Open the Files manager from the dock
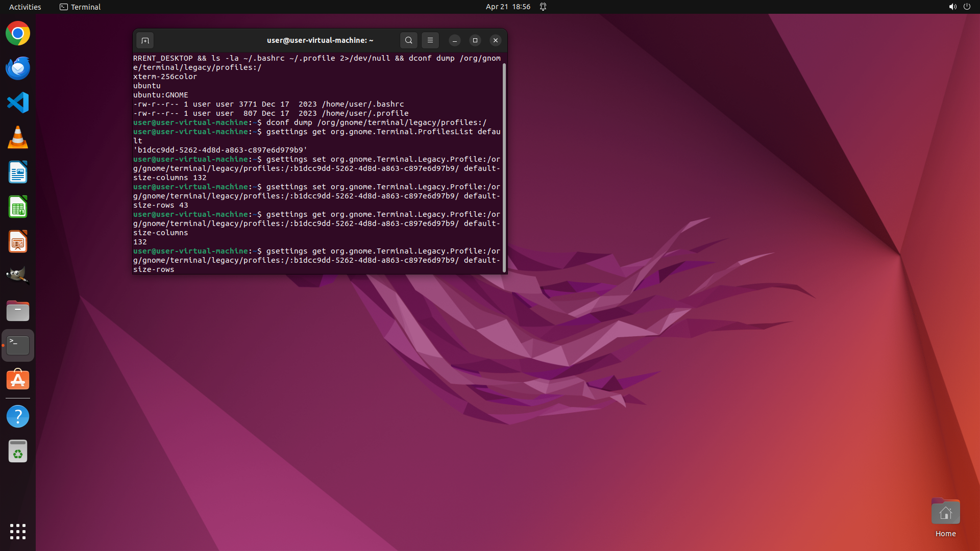 pyautogui.click(x=18, y=311)
